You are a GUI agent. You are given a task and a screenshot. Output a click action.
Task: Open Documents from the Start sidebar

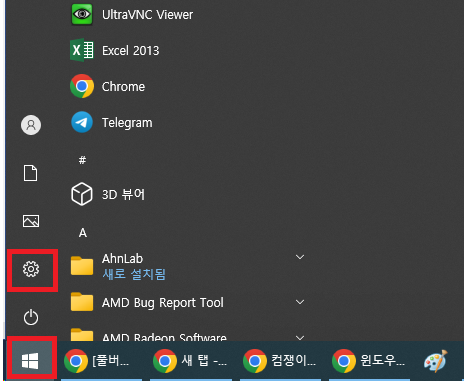(x=30, y=173)
